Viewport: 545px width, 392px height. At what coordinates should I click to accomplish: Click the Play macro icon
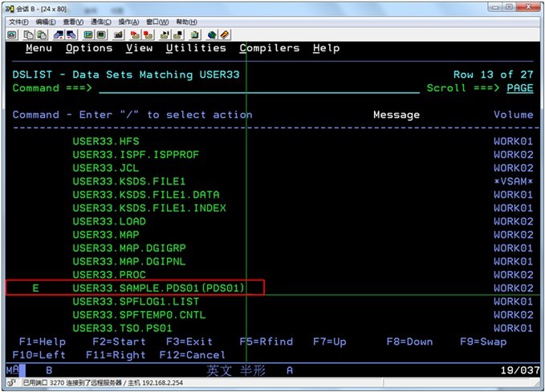coord(165,34)
